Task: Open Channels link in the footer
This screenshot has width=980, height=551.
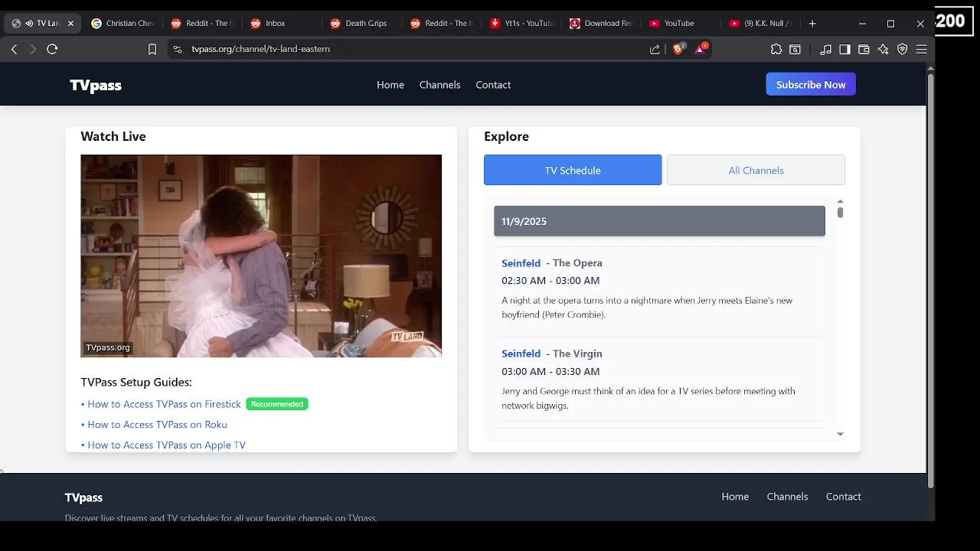Action: [x=787, y=497]
